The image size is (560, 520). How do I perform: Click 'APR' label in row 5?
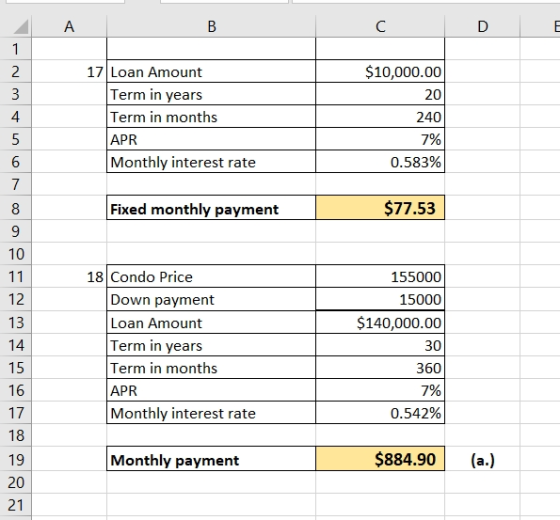click(x=124, y=140)
